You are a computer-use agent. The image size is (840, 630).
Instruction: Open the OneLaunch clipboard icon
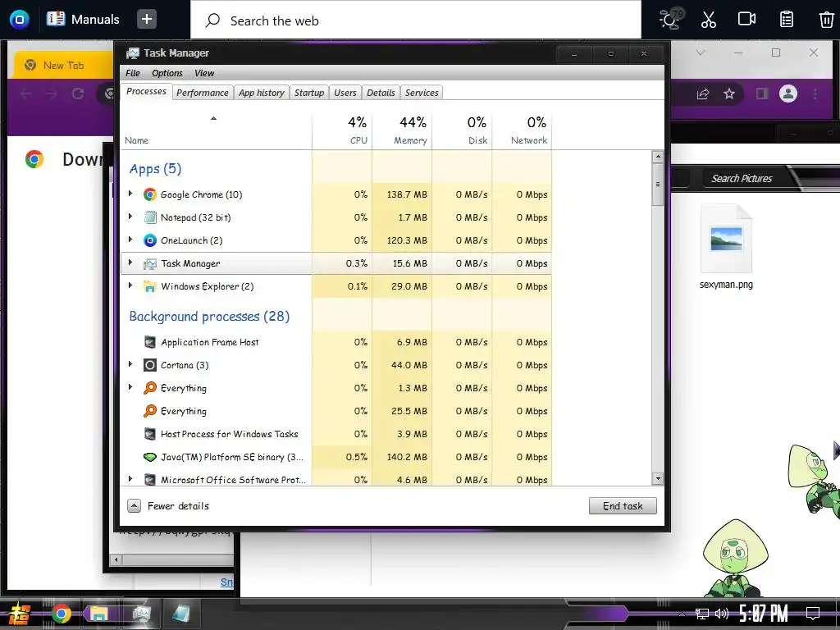[786, 20]
